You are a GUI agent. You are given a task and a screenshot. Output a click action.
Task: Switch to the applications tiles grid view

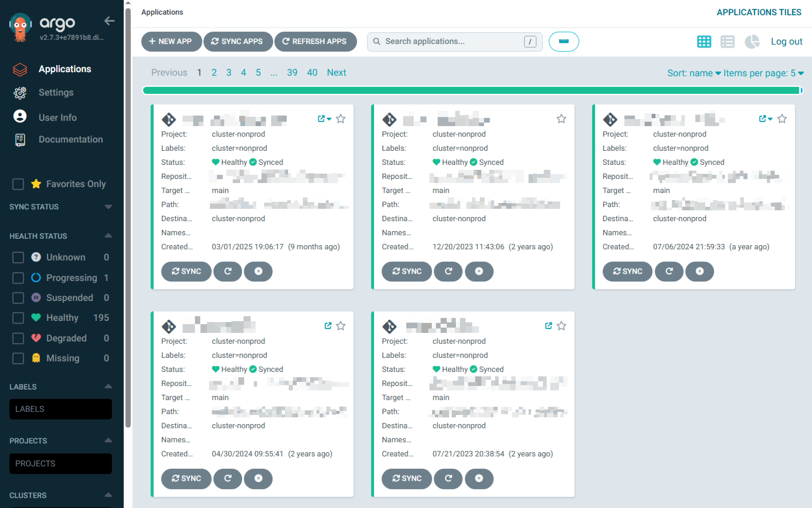tap(704, 41)
